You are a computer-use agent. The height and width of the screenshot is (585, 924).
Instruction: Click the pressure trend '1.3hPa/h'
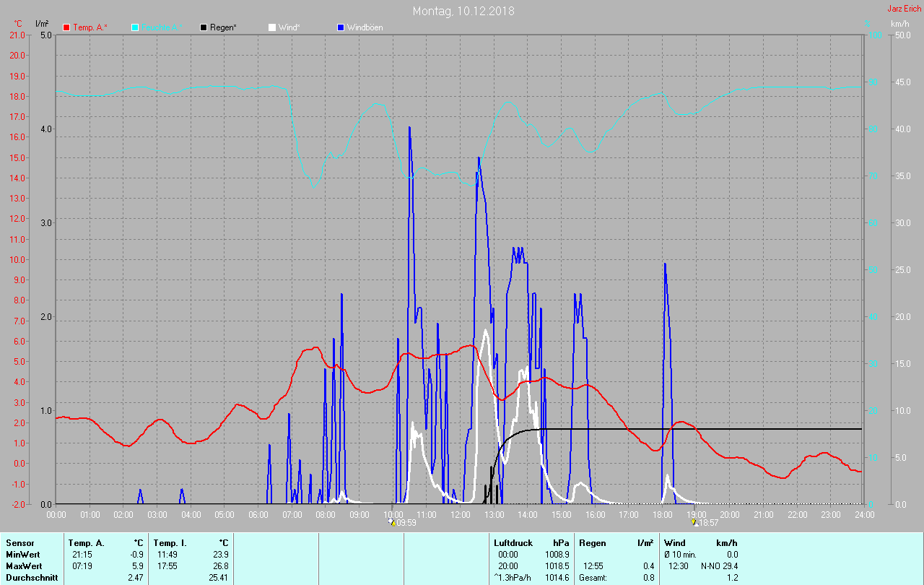coord(513,578)
